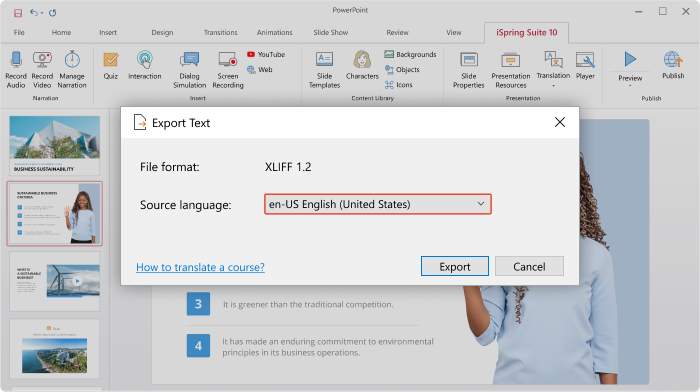The image size is (700, 392).
Task: Open Slide Properties
Action: click(x=468, y=70)
